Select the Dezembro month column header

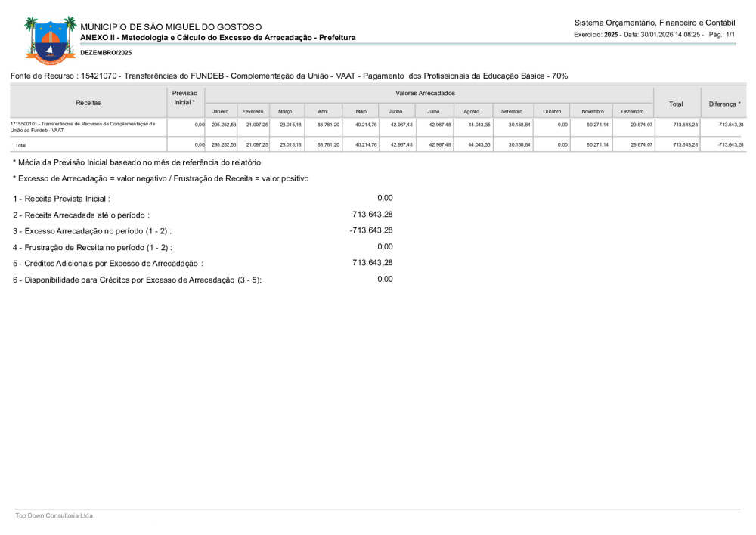click(x=632, y=111)
